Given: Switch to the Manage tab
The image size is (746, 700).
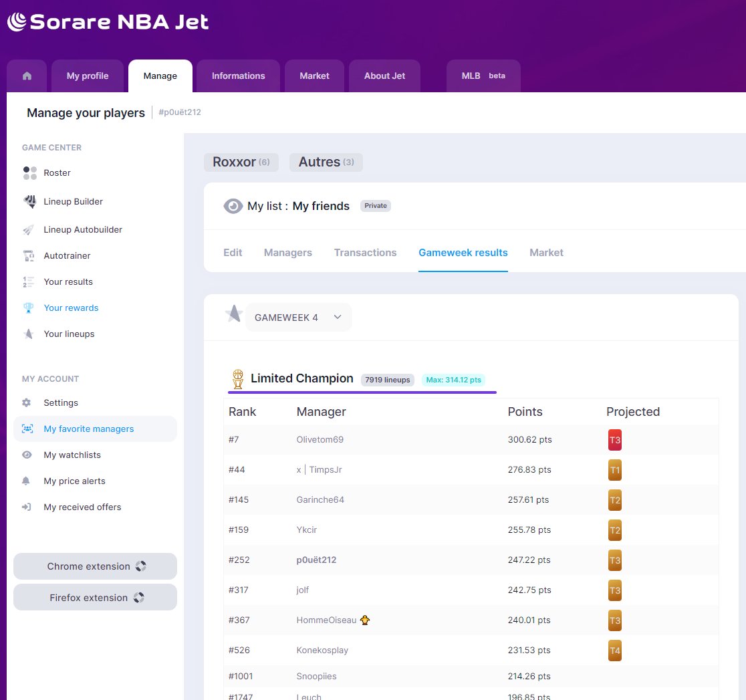Looking at the screenshot, I should (x=160, y=76).
